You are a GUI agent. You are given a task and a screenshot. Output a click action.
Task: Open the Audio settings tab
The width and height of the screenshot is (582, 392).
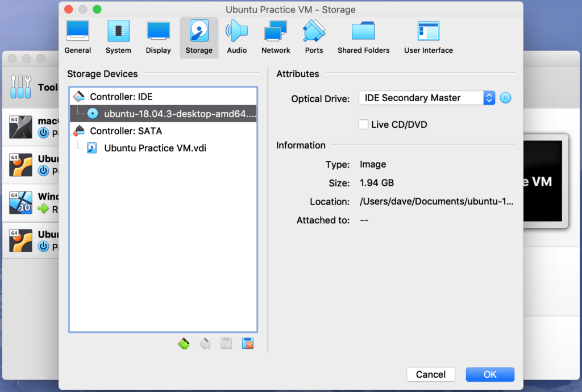point(237,37)
